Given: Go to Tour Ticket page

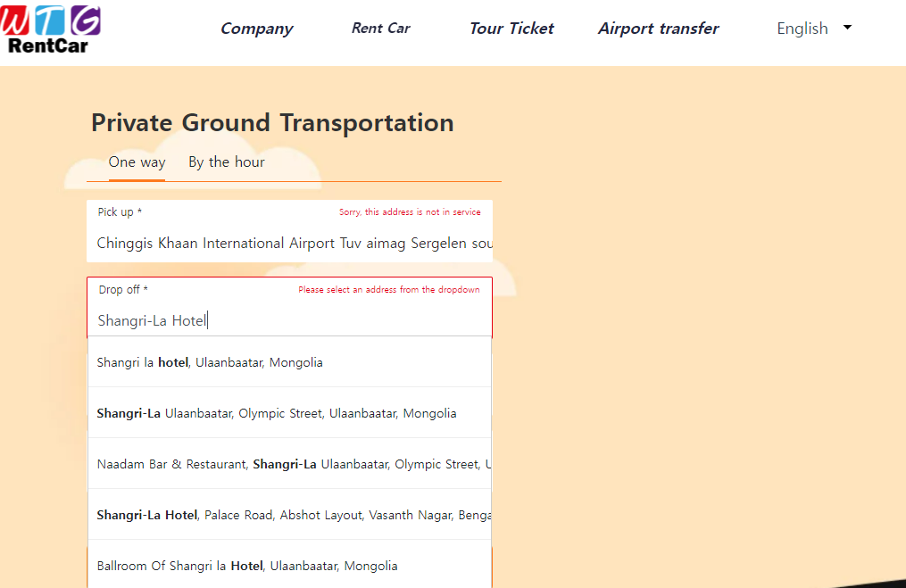Looking at the screenshot, I should (x=511, y=29).
